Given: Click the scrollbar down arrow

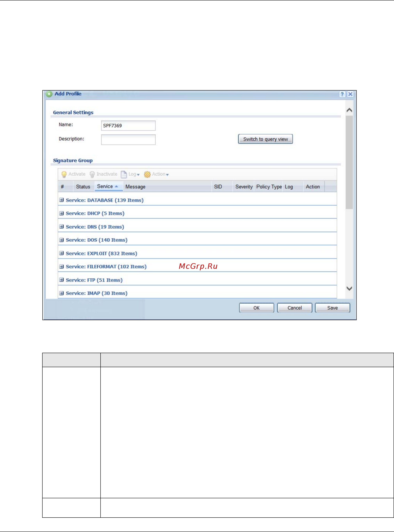Looking at the screenshot, I should click(349, 289).
